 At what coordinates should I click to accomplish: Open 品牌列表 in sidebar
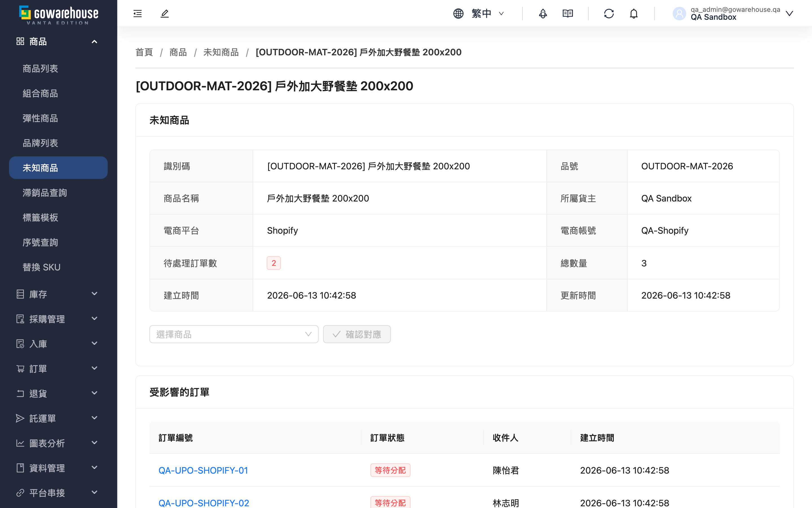click(x=40, y=143)
